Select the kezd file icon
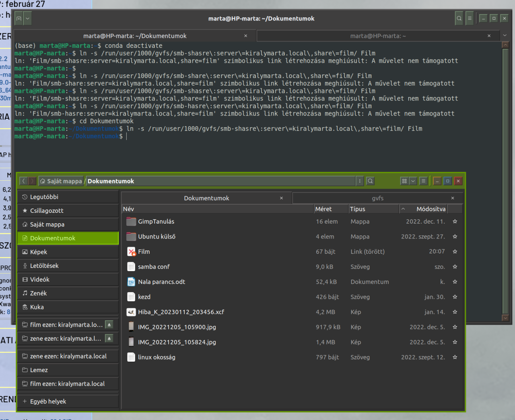The height and width of the screenshot is (420, 515). [131, 297]
